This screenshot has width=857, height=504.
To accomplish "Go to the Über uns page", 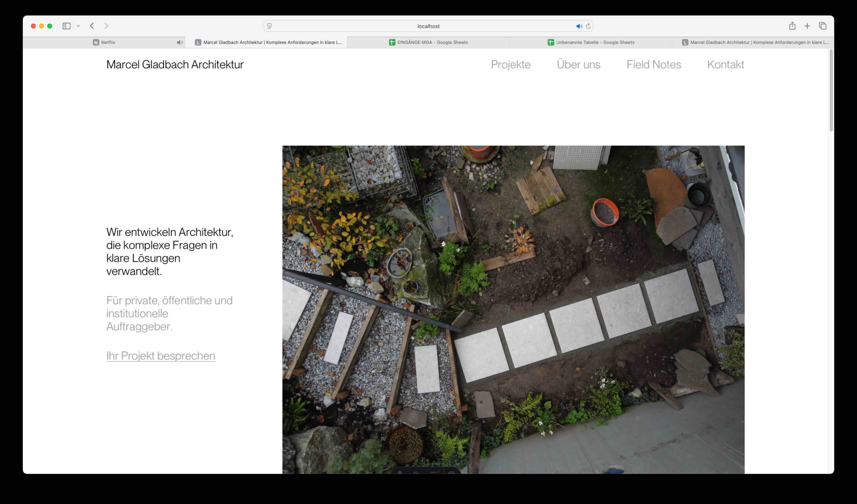I will pyautogui.click(x=578, y=64).
